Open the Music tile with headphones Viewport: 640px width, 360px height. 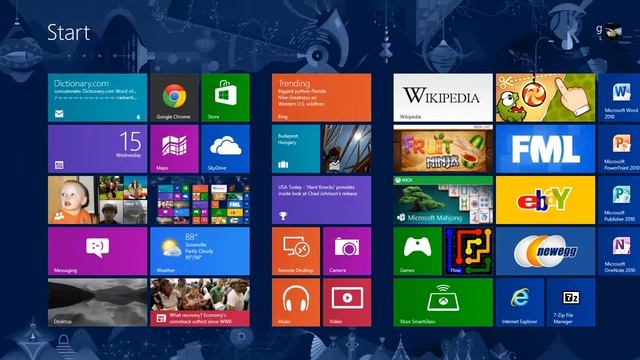[x=296, y=302]
